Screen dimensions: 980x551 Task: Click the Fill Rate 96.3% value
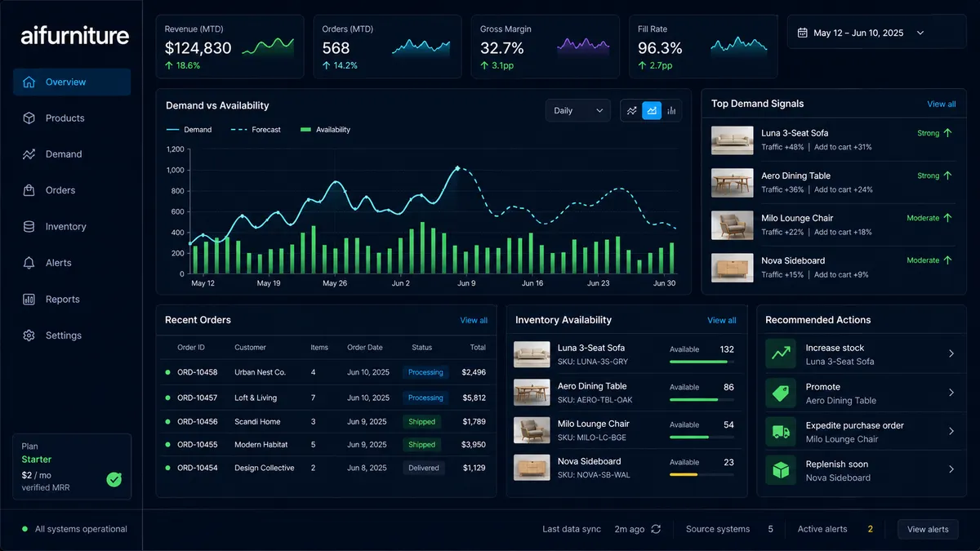(660, 48)
